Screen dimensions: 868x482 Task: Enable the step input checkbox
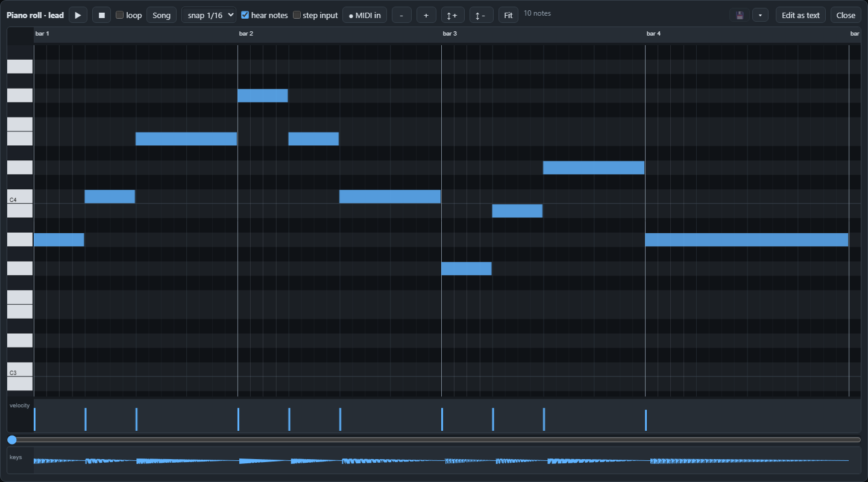(297, 15)
